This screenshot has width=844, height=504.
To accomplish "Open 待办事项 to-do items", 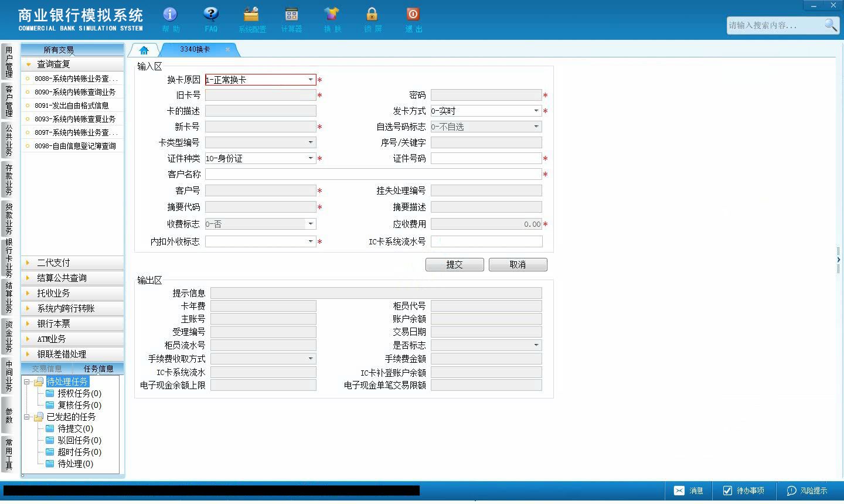I will pyautogui.click(x=743, y=491).
